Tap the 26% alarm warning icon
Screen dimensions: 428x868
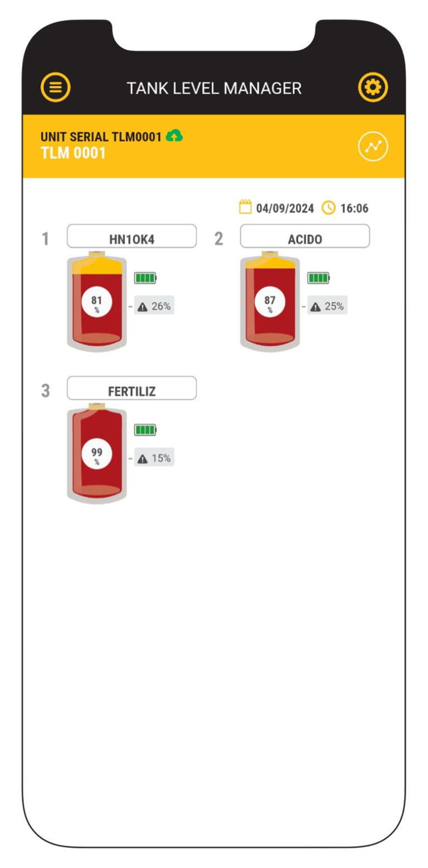[x=143, y=306]
